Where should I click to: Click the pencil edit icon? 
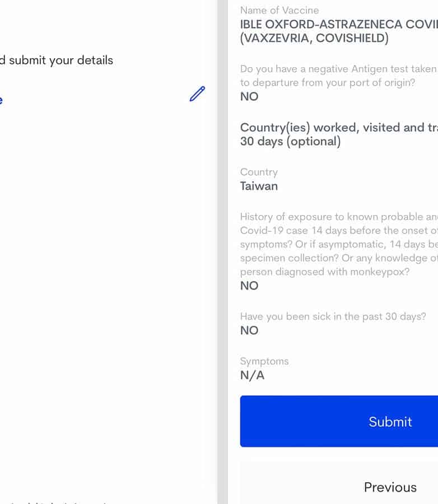(x=197, y=94)
